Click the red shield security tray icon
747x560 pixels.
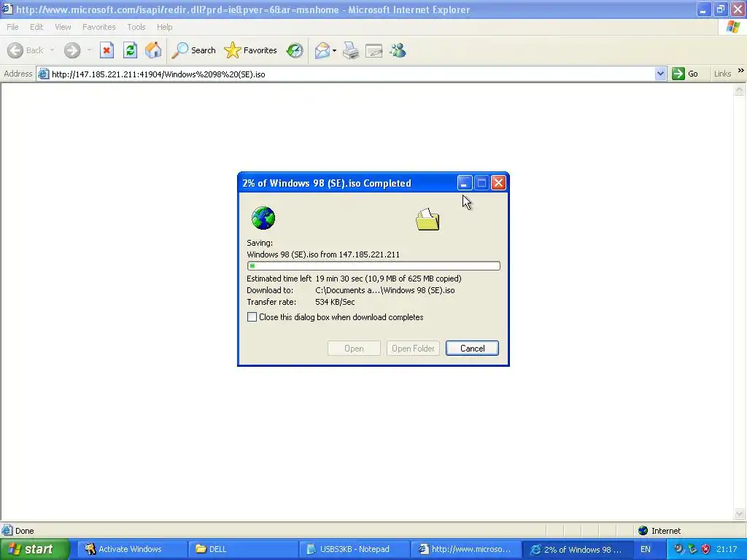[706, 549]
